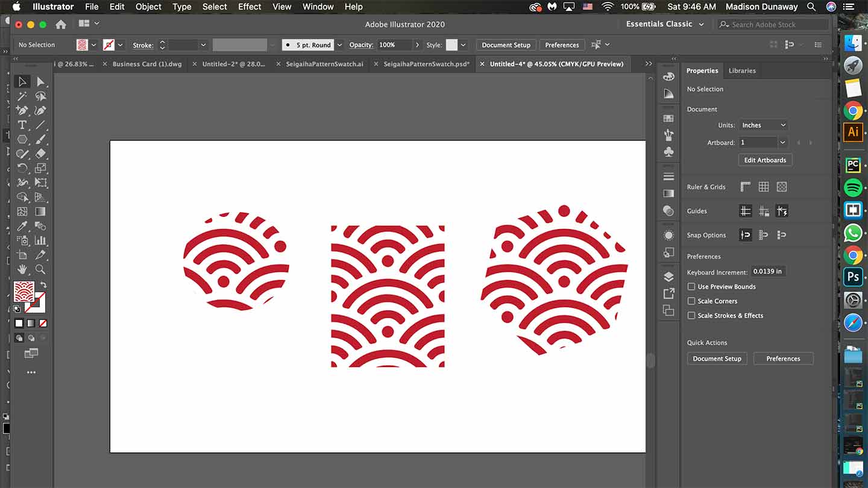Enable Scale Corners checkbox
Viewport: 868px width, 488px height.
click(691, 301)
